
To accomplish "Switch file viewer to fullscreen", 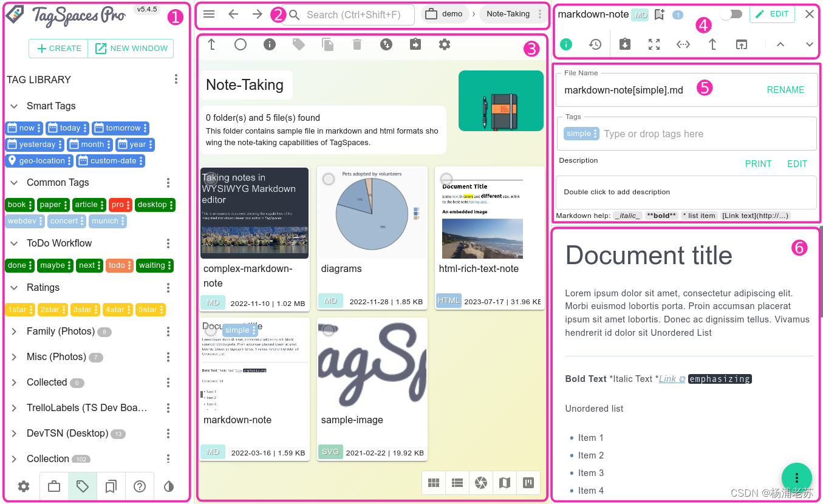I will pos(654,44).
